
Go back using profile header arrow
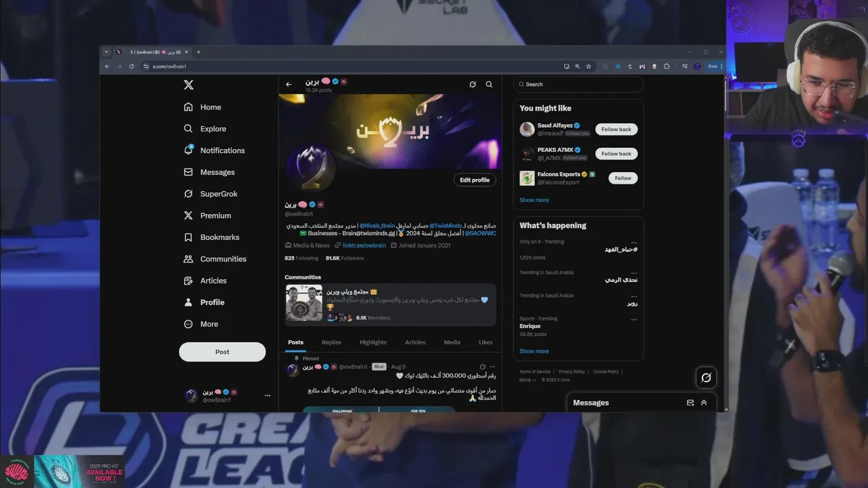click(289, 85)
